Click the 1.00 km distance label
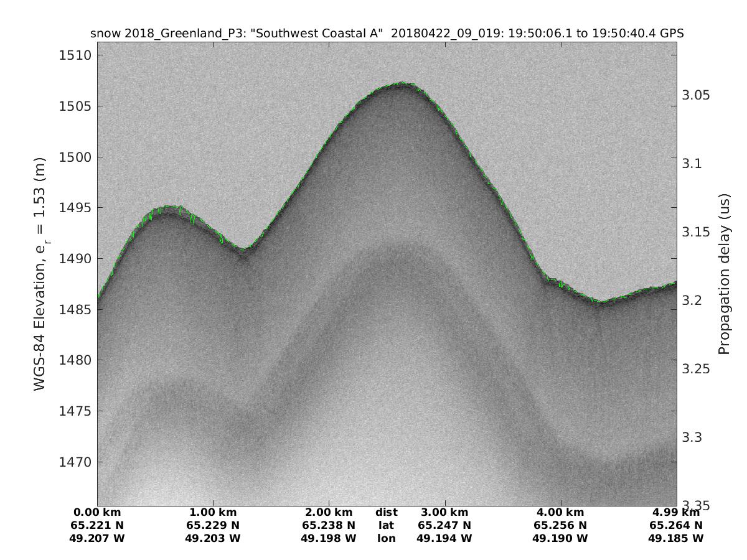Viewport: 747px width, 560px height. pos(213,513)
